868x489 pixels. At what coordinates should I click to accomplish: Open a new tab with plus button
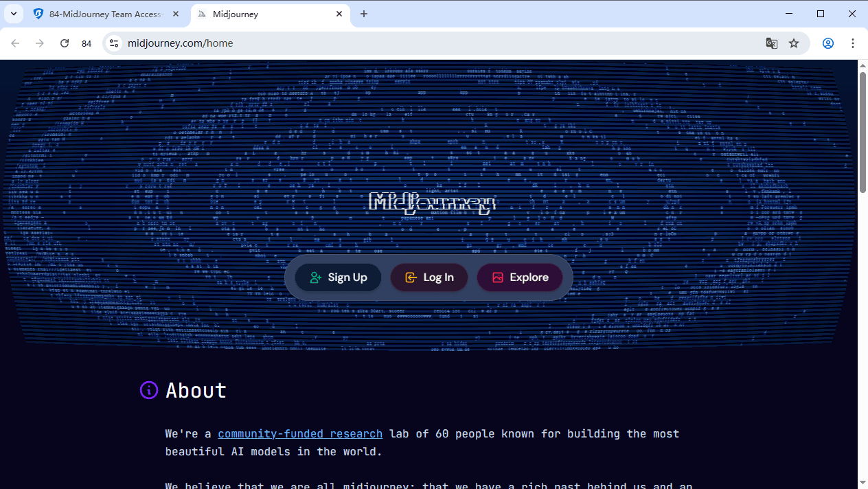pos(364,14)
